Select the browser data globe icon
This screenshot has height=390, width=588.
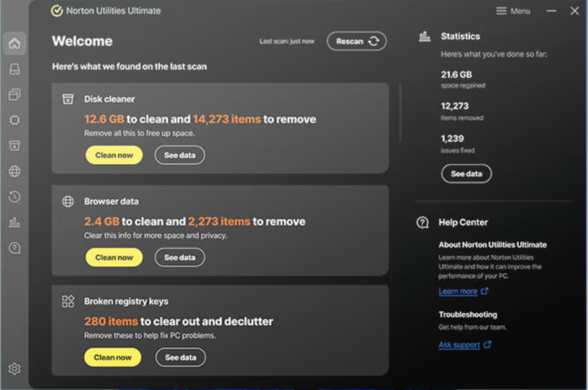pos(14,172)
